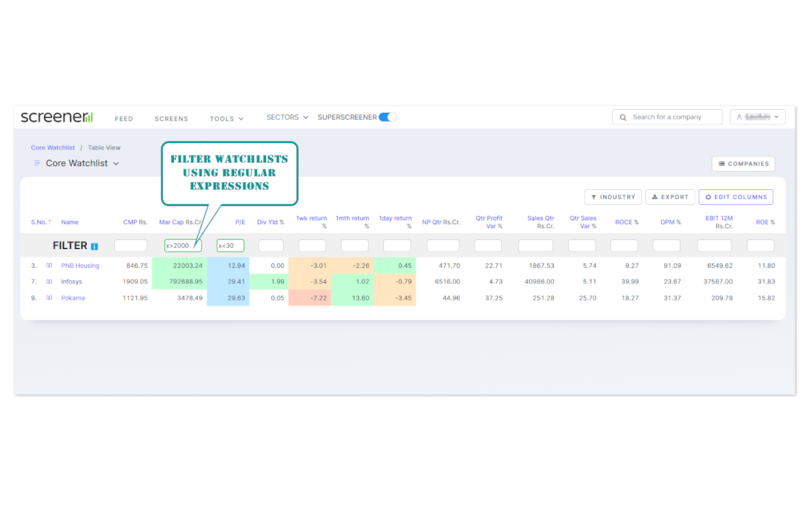Click the ROE % filter box

[761, 246]
